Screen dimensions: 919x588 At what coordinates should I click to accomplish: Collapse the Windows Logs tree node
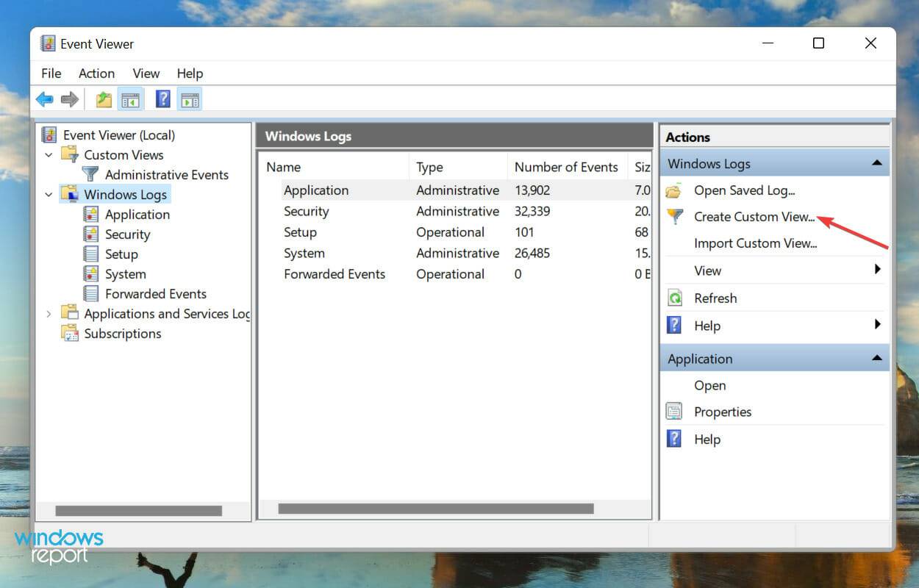coord(49,195)
